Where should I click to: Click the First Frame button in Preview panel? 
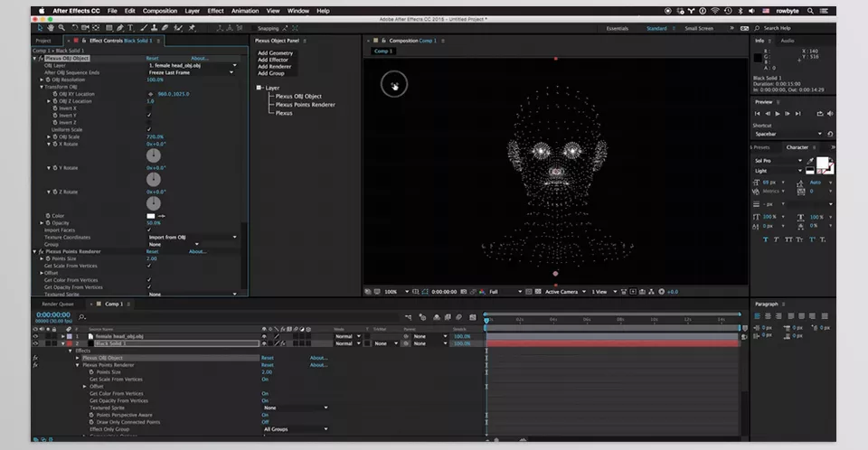[758, 114]
